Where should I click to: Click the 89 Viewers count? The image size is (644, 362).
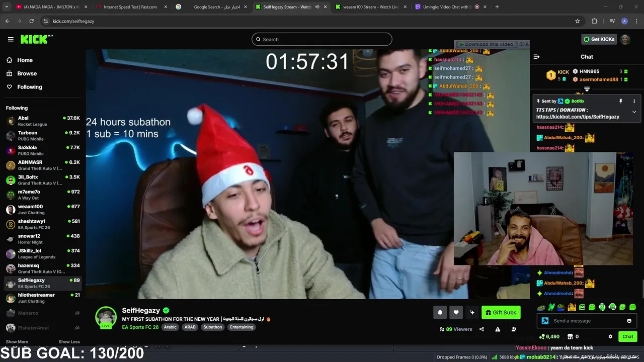pos(456,329)
